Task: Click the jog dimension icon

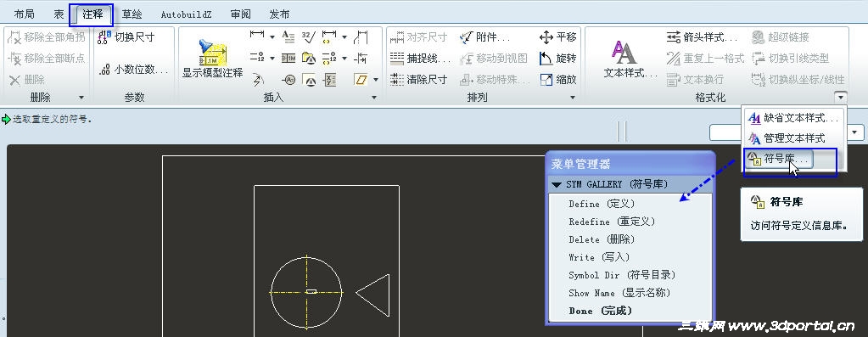Action: (x=361, y=37)
